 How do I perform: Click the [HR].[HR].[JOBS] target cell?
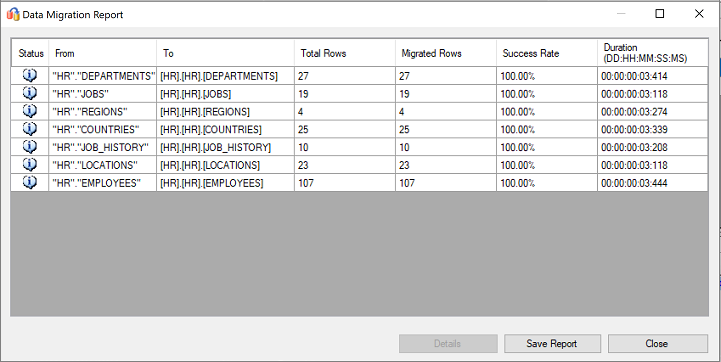click(225, 94)
